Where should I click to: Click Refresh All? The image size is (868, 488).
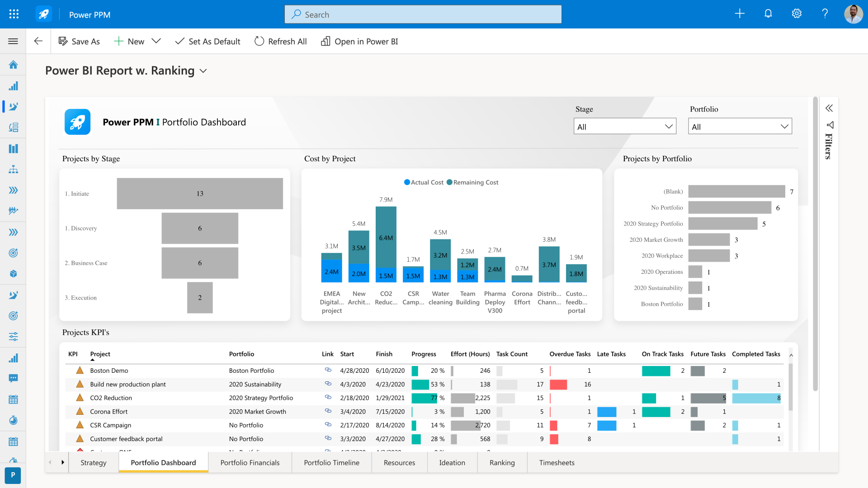click(x=281, y=42)
